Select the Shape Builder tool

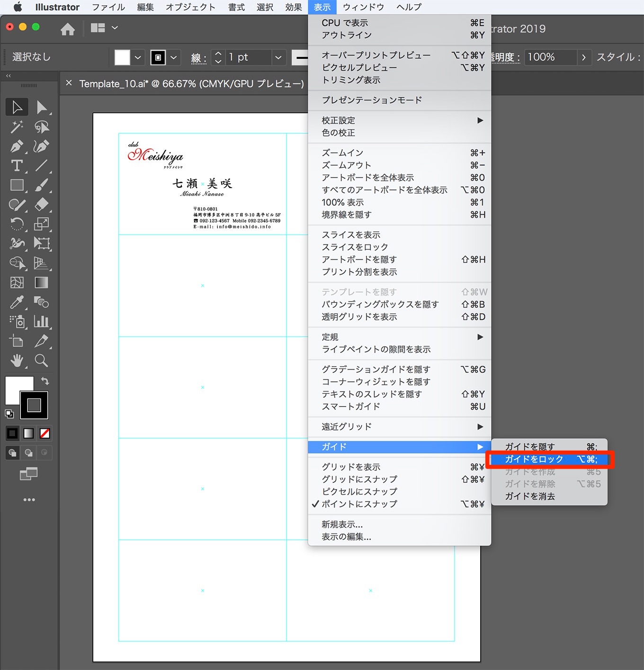click(17, 263)
